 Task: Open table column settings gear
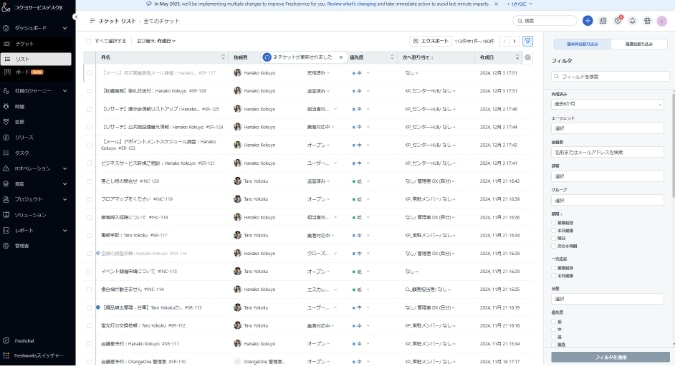coord(527,57)
